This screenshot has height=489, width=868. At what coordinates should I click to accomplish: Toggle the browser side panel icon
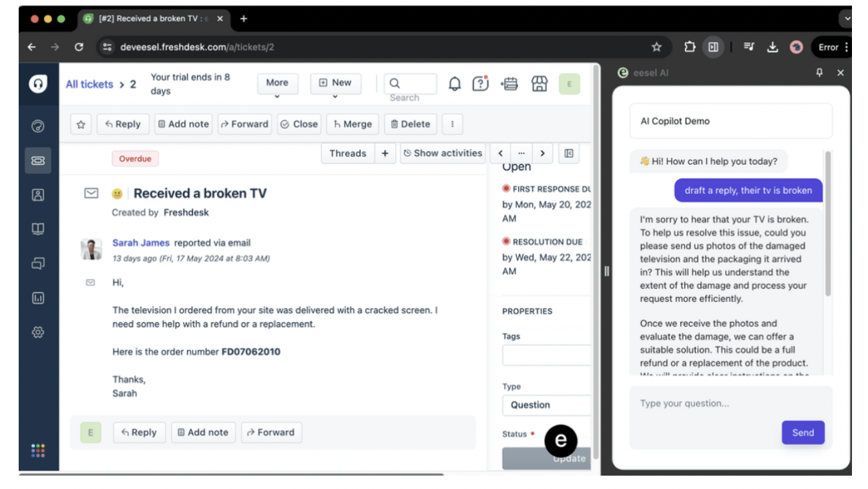pos(713,47)
